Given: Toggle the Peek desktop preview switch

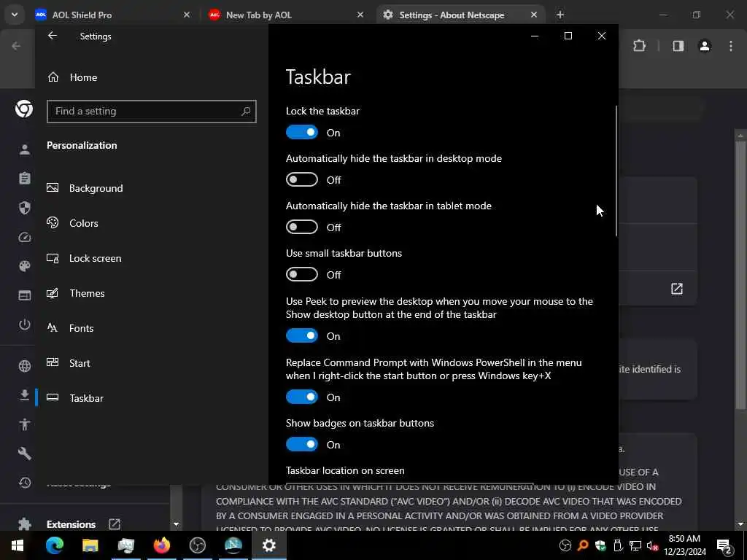Looking at the screenshot, I should 301,335.
